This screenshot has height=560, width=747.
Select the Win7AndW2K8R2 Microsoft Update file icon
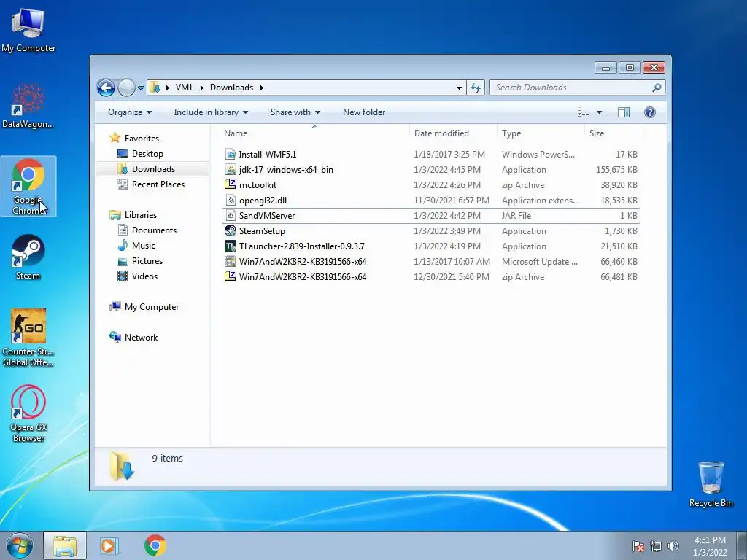click(x=231, y=262)
